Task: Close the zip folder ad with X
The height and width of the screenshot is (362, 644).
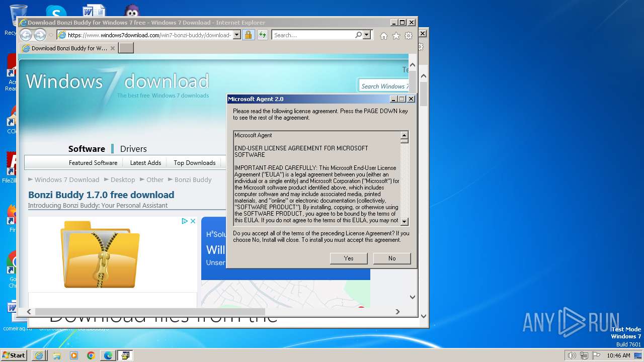Action: [x=193, y=221]
